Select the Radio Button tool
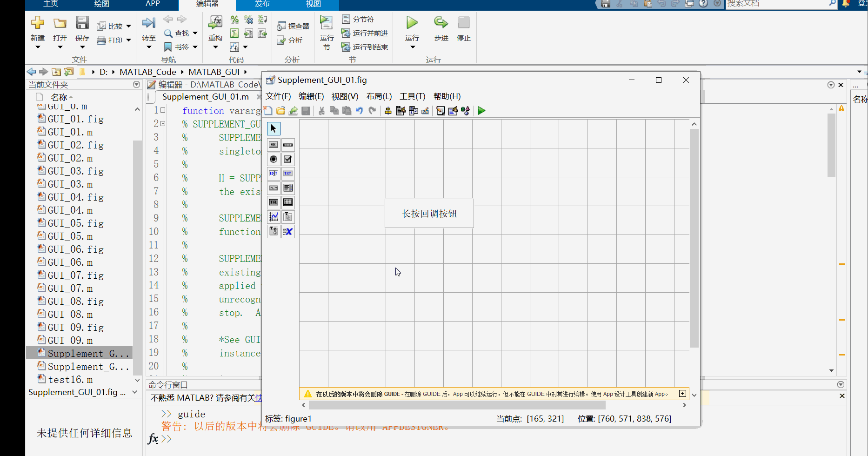Screen dimensions: 868x456 273,159
